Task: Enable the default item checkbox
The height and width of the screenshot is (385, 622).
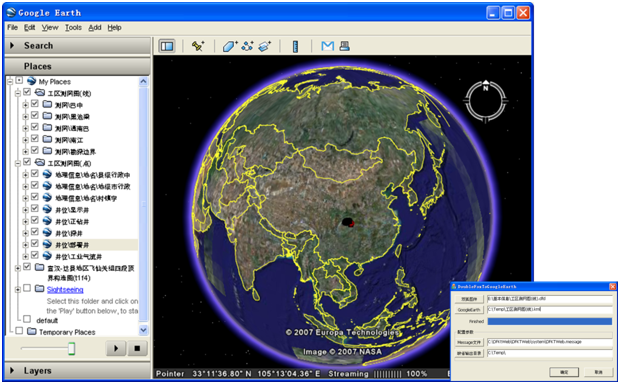Action: (27, 319)
